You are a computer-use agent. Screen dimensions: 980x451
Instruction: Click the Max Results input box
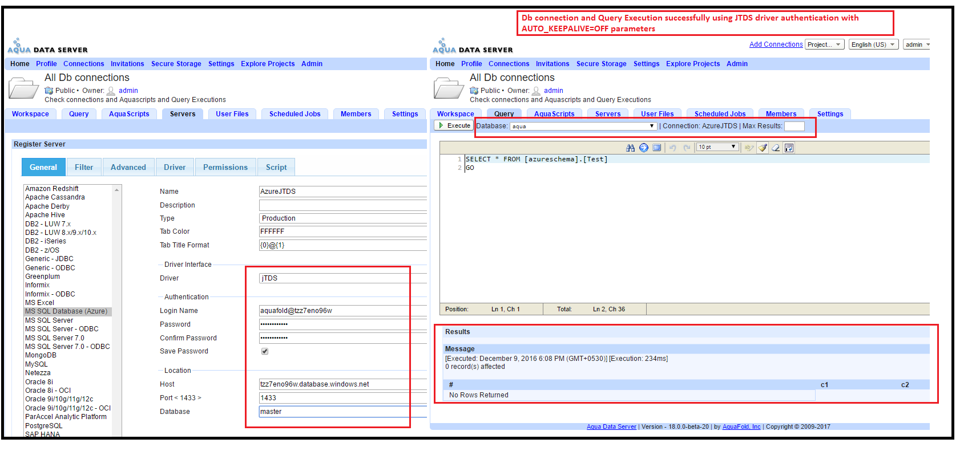point(795,126)
